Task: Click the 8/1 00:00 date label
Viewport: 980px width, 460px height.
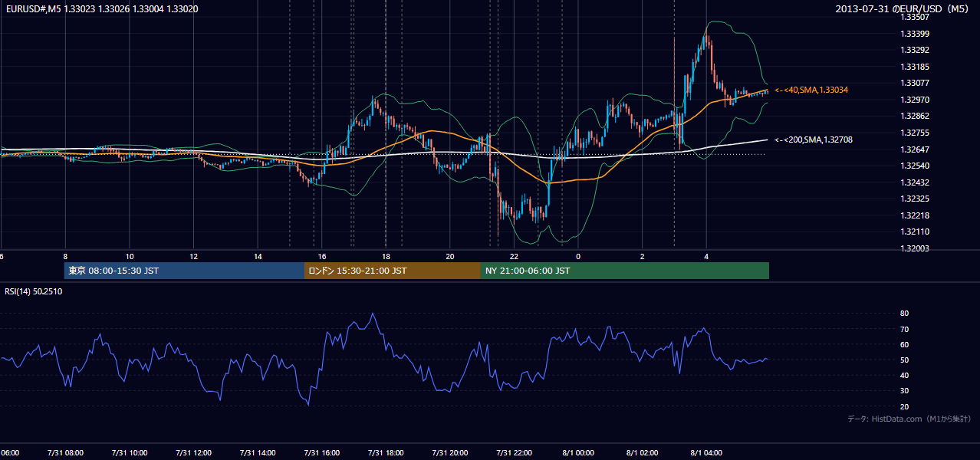Action: [x=578, y=453]
